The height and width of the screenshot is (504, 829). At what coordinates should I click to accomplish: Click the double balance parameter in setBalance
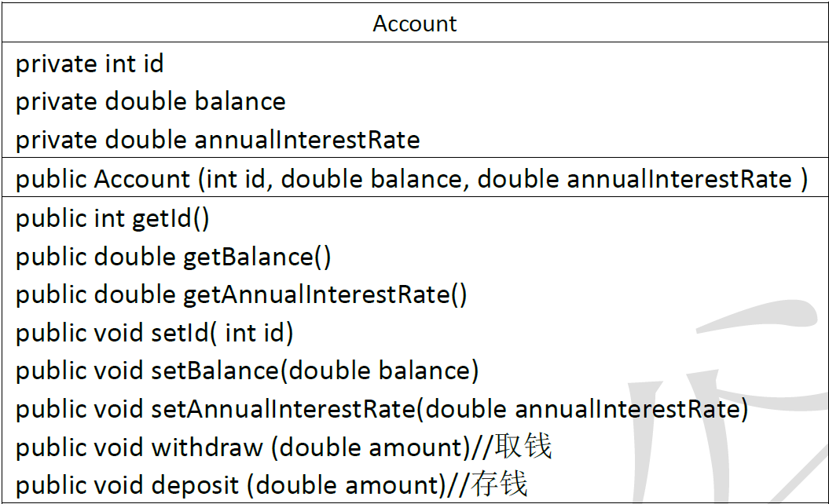pyautogui.click(x=380, y=370)
